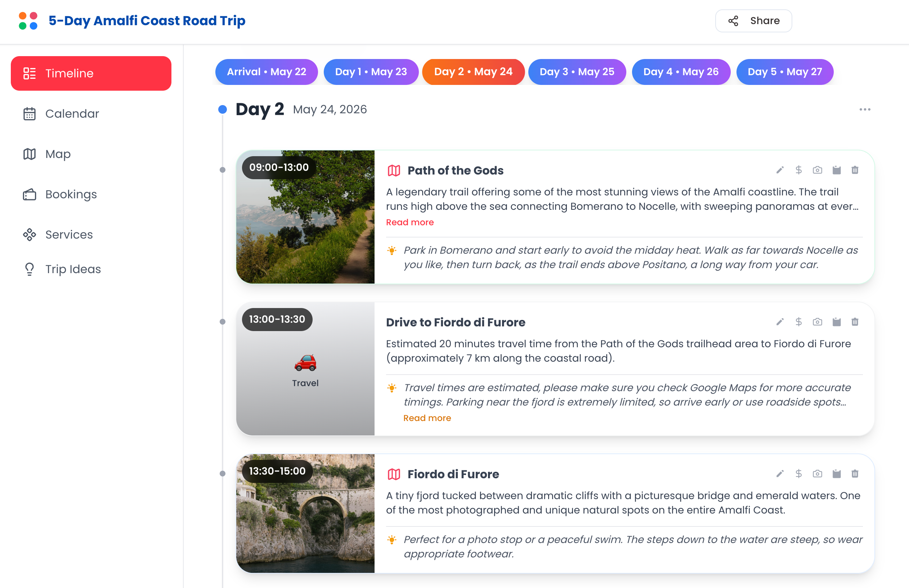Screen dimensions: 909x588
Task: Select the Timeline sidebar item
Action: pos(91,73)
